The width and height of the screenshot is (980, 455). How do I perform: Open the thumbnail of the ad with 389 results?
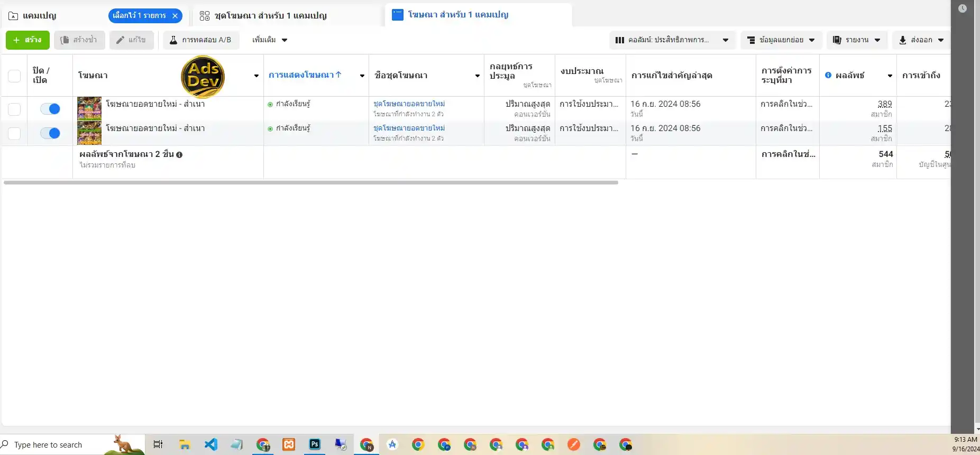(89, 108)
